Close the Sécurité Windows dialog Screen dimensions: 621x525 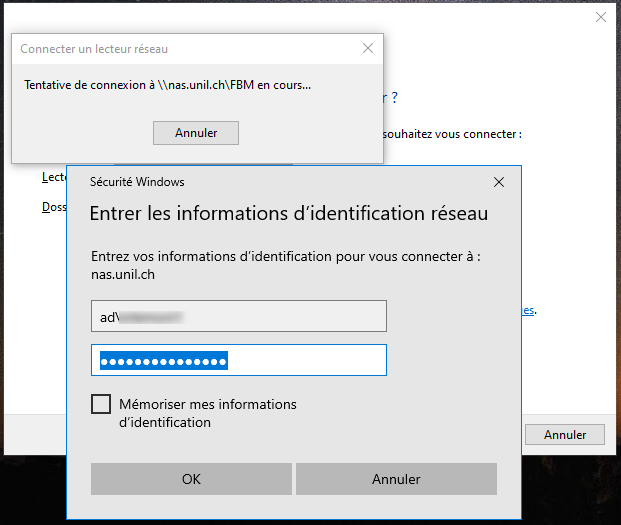tap(499, 182)
